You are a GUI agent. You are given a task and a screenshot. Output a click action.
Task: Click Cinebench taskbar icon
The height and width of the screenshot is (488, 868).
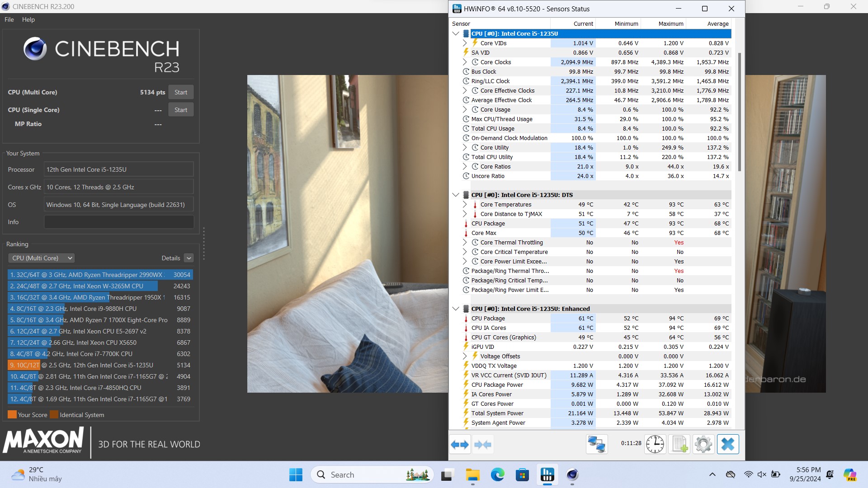point(572,475)
